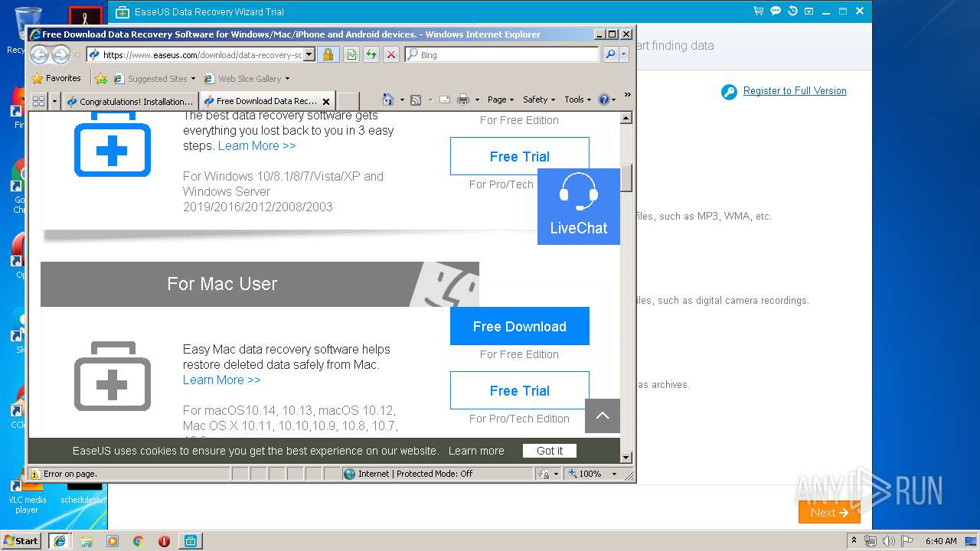Click the Read Mail envelope icon

tap(444, 99)
